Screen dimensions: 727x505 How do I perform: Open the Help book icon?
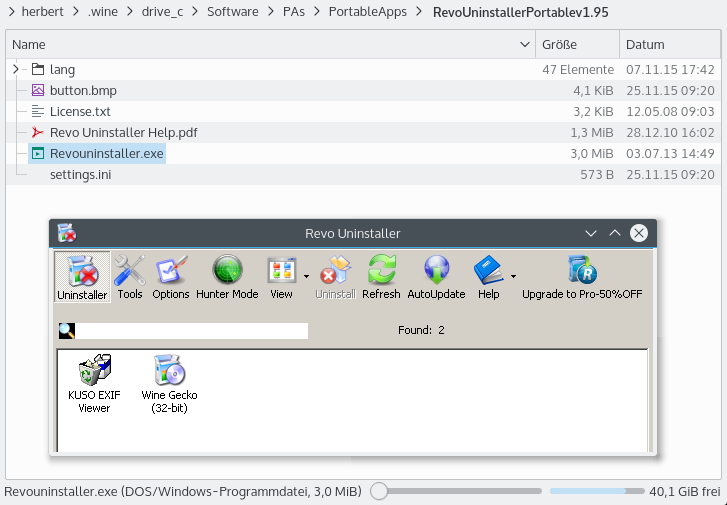pyautogui.click(x=488, y=276)
